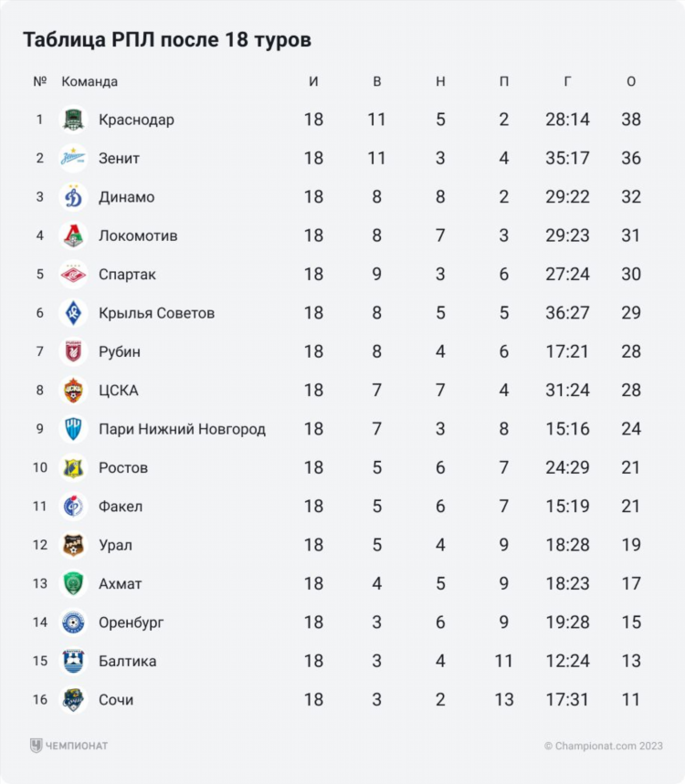This screenshot has height=784, width=685.
Task: Click the Krasnodar club crest icon
Action: point(74,120)
